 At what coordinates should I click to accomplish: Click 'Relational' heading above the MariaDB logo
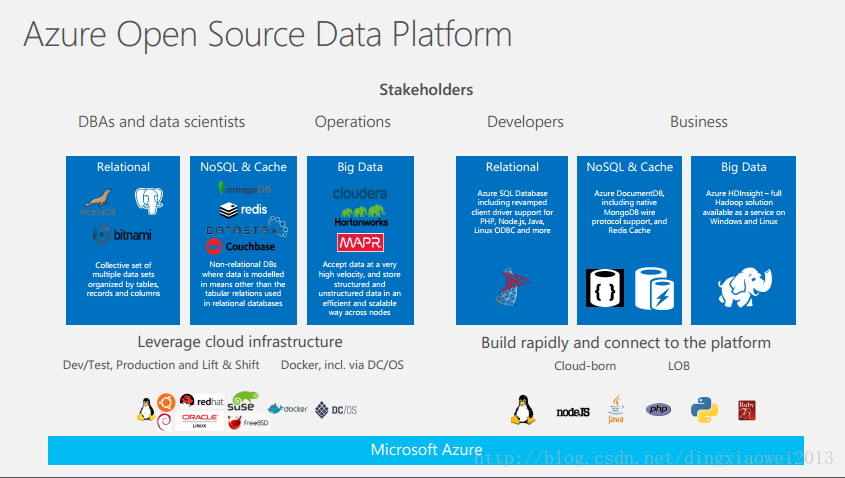click(x=123, y=167)
